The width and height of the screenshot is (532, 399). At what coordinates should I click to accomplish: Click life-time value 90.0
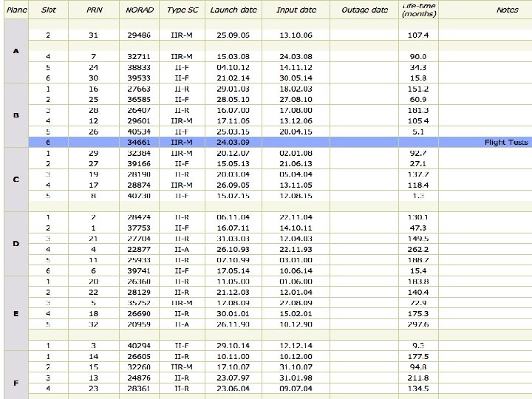point(418,56)
